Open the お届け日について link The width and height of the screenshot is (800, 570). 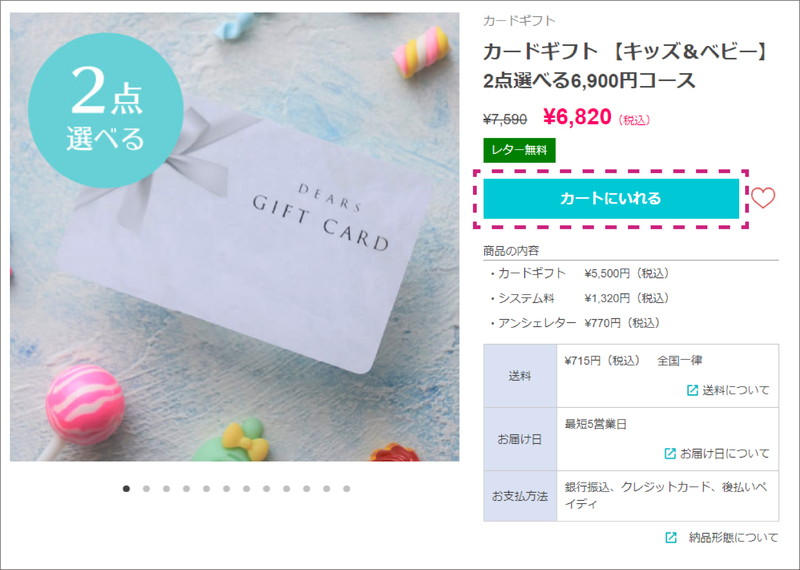(x=724, y=453)
